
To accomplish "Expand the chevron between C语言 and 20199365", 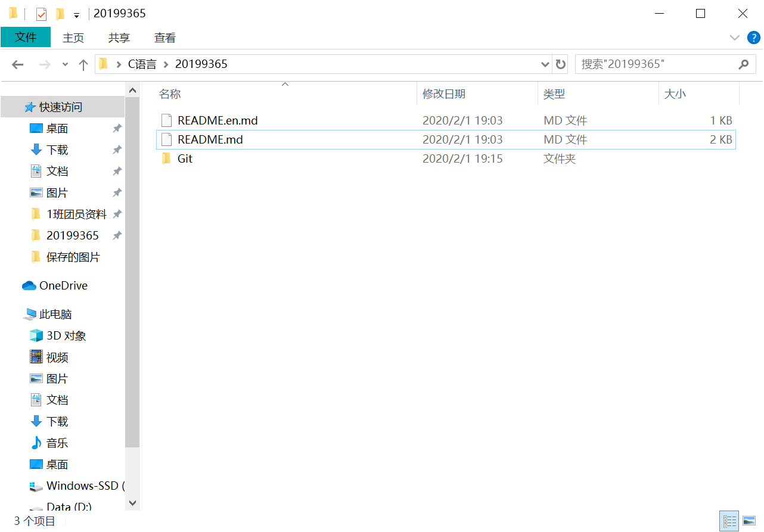I will 166,64.
